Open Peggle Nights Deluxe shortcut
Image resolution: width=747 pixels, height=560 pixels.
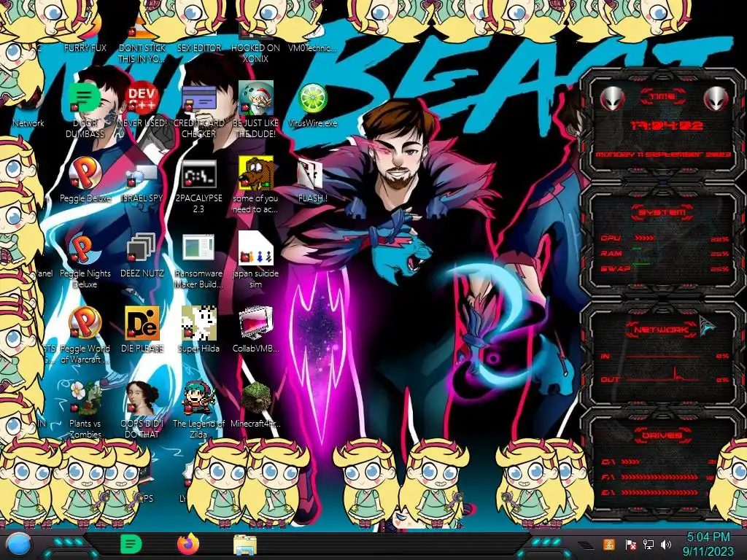[85, 249]
